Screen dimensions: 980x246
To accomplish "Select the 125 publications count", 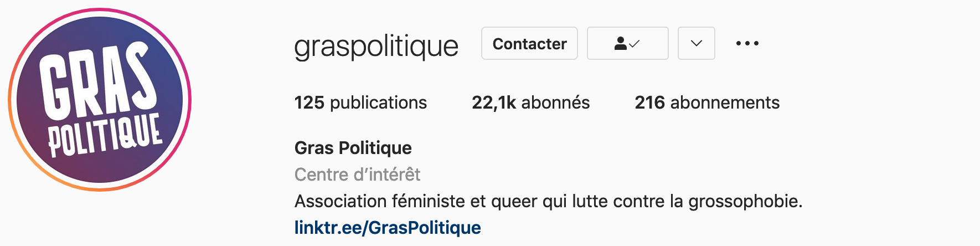I will coord(360,102).
